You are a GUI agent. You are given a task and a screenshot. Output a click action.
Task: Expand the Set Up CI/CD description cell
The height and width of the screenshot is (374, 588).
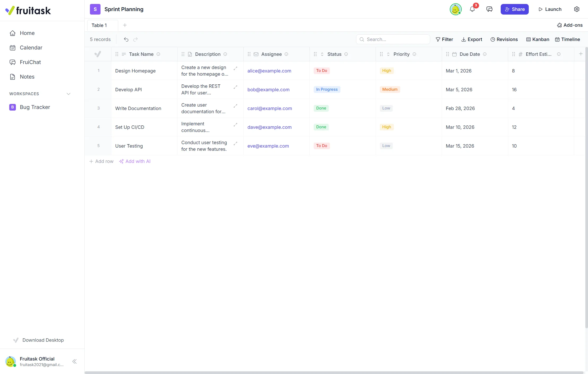(235, 125)
